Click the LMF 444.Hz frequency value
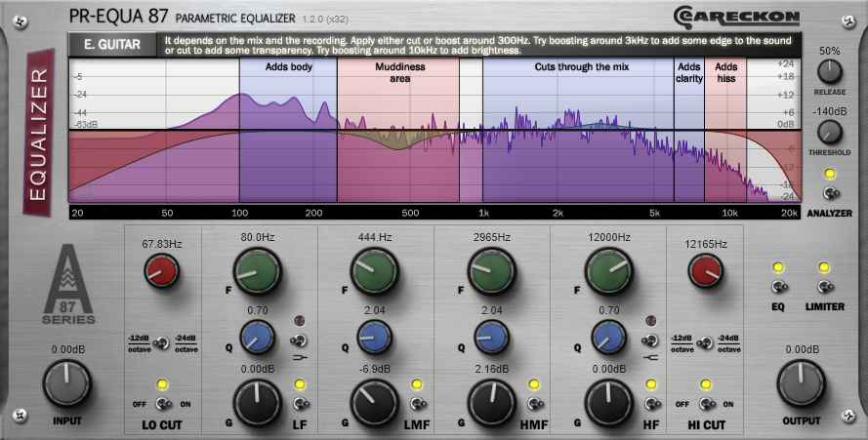 [x=375, y=237]
